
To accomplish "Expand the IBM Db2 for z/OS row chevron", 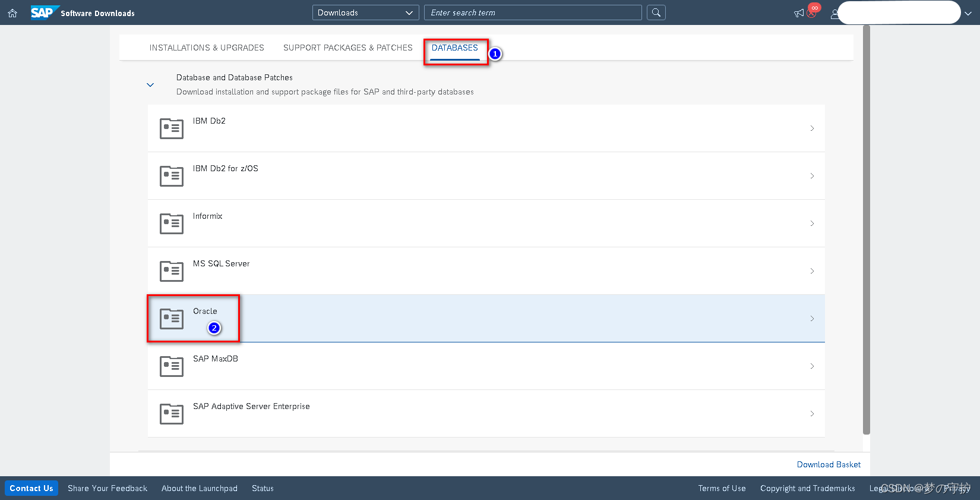I will [x=812, y=176].
